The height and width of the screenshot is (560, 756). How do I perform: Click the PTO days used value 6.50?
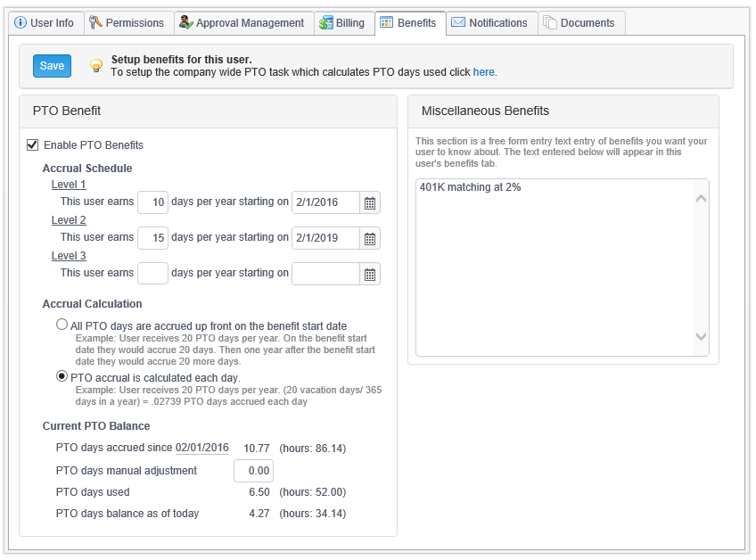259,492
